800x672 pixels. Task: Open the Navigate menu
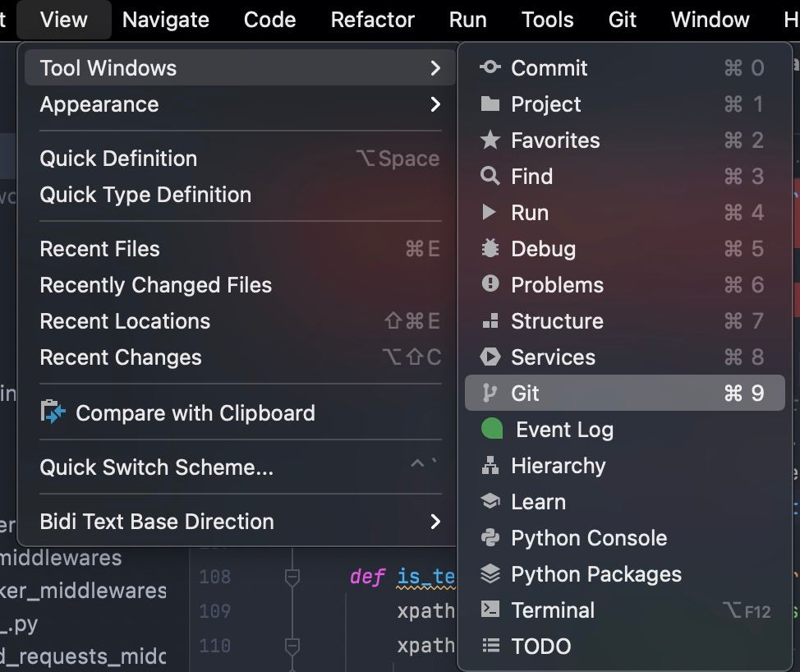tap(165, 20)
